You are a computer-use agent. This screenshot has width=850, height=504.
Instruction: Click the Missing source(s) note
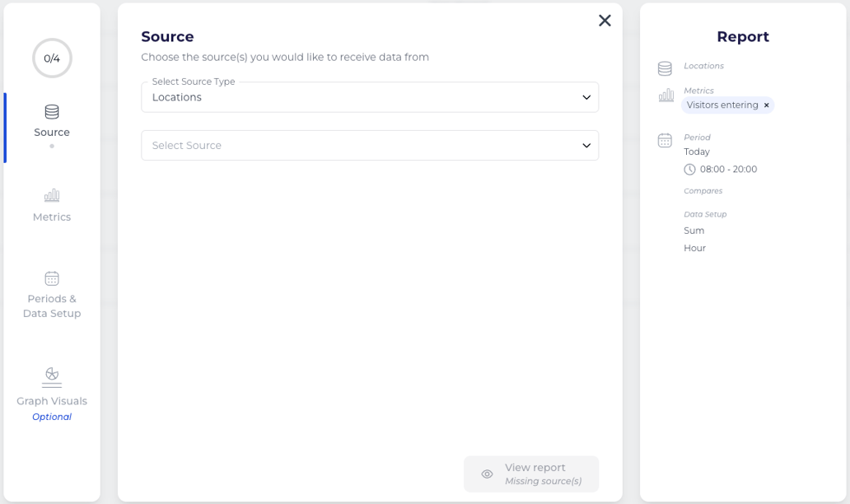tap(543, 481)
